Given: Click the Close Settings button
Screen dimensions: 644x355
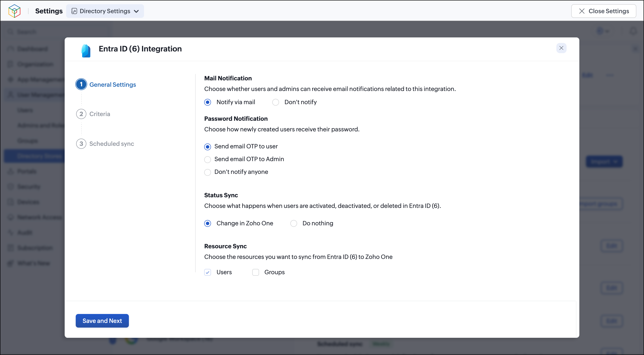Looking at the screenshot, I should [x=604, y=11].
